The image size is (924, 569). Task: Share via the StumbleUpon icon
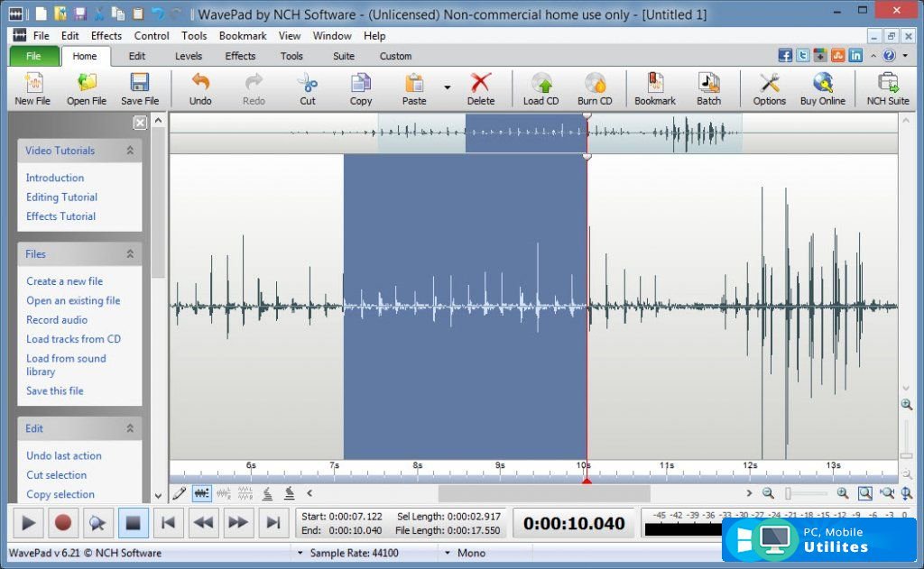(838, 55)
